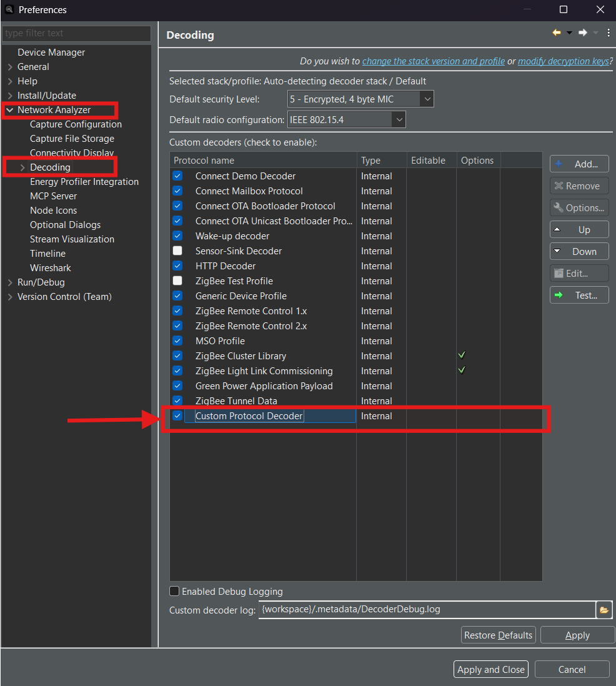The height and width of the screenshot is (686, 616).
Task: Uncheck Connect Demo Decoder
Action: point(177,176)
